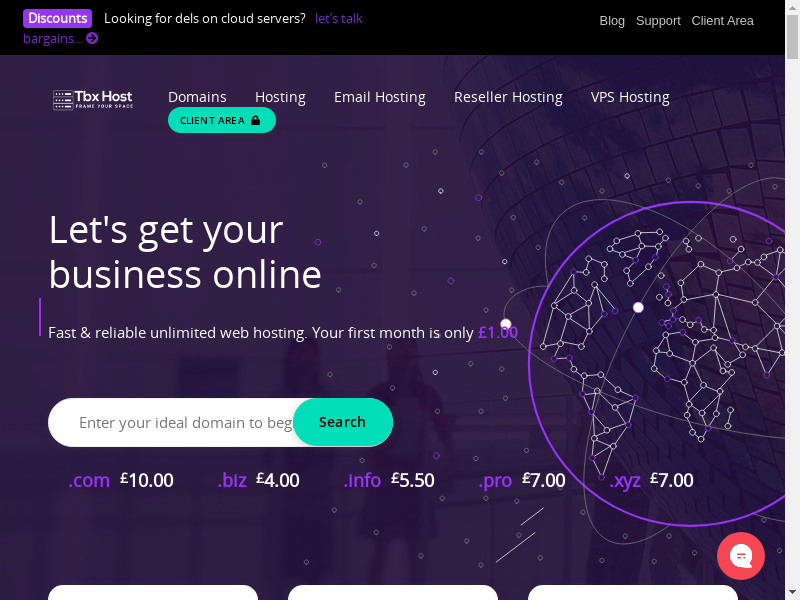The height and width of the screenshot is (600, 800).
Task: Focus the ideal domain input field
Action: point(185,422)
